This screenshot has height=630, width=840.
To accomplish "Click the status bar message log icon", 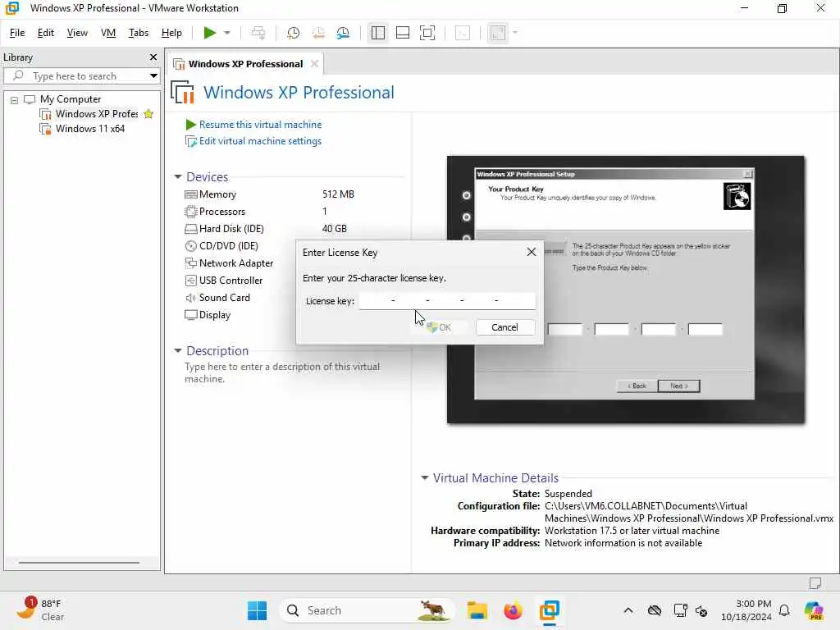I will click(x=815, y=583).
